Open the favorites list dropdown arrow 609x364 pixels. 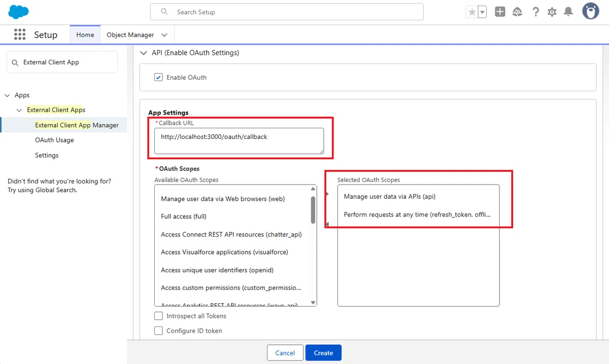coord(482,12)
